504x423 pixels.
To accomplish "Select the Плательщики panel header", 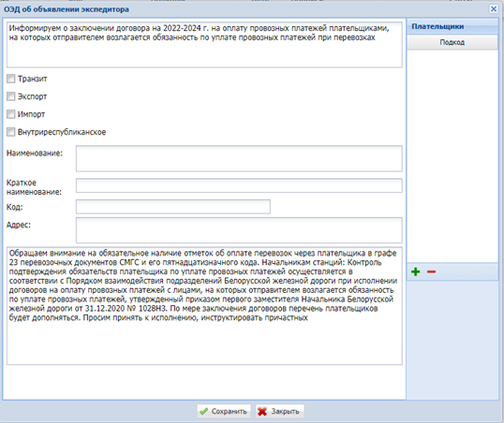I will coord(452,26).
